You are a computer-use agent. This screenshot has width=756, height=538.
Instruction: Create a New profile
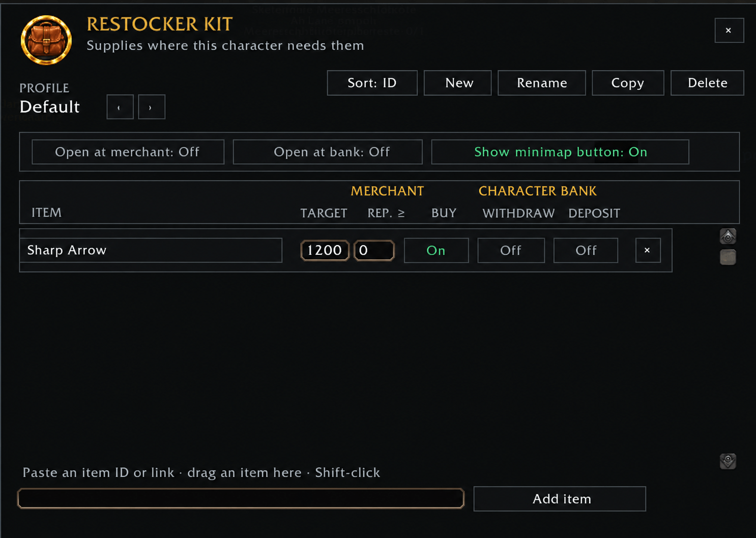click(457, 83)
